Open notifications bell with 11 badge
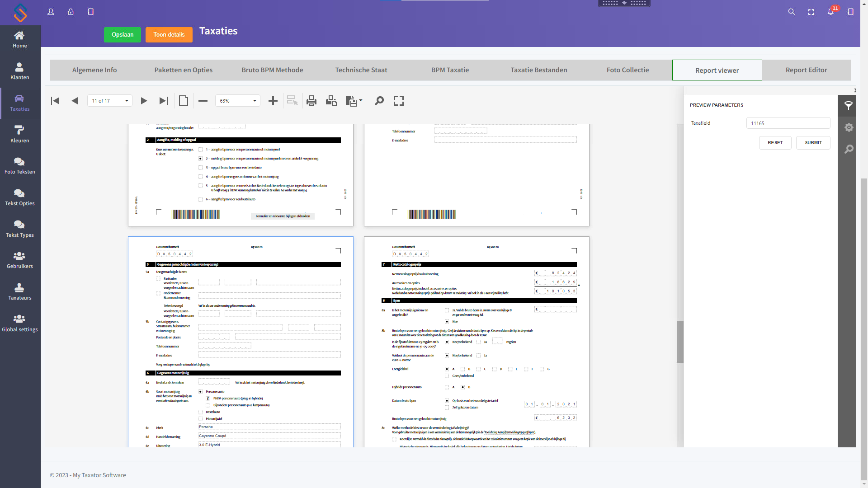 point(831,12)
